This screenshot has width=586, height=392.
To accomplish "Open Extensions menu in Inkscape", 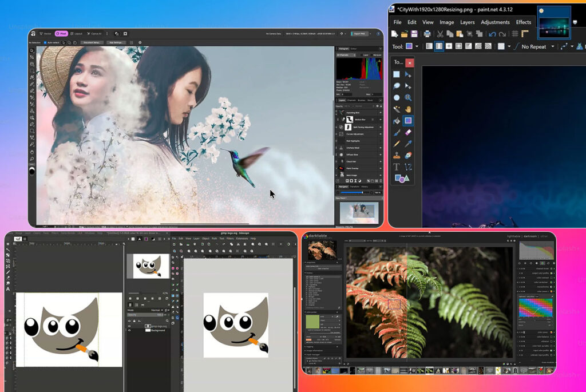I will [x=242, y=239].
